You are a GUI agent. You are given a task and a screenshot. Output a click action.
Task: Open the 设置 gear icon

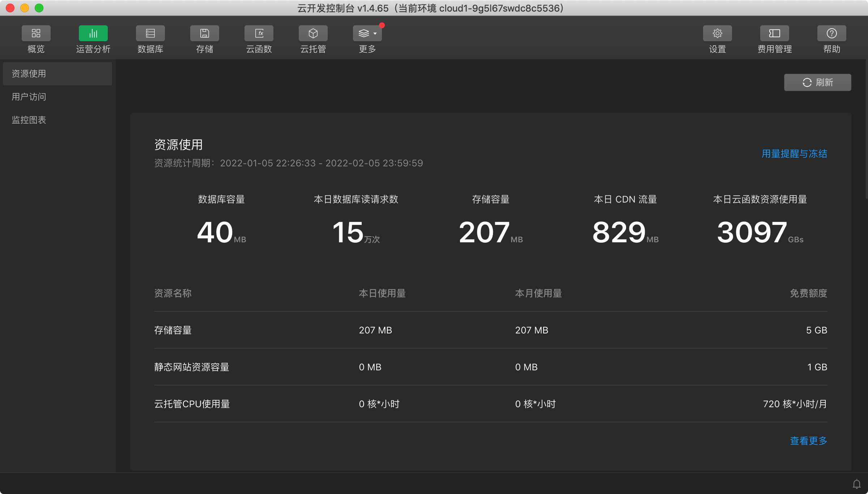point(717,34)
